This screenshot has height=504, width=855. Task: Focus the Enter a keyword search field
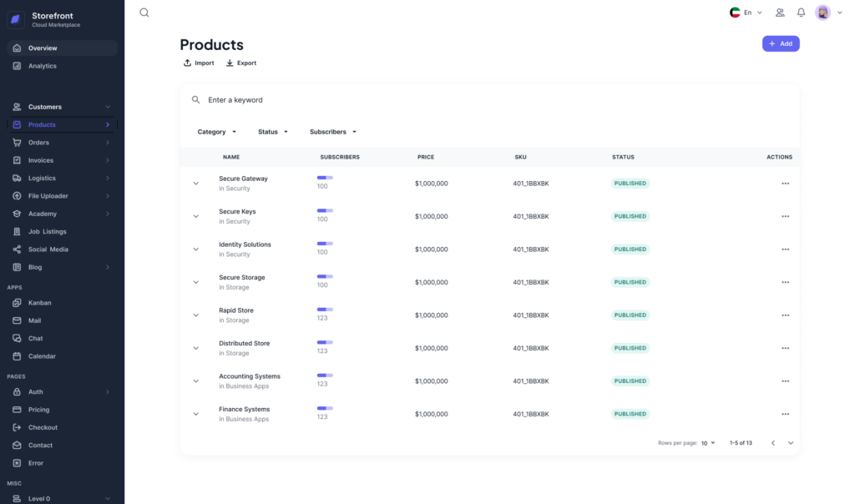click(x=334, y=100)
